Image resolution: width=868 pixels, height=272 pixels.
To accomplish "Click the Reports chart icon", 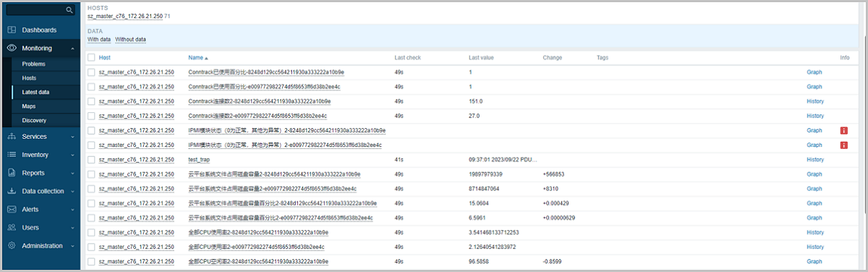I will tap(12, 173).
